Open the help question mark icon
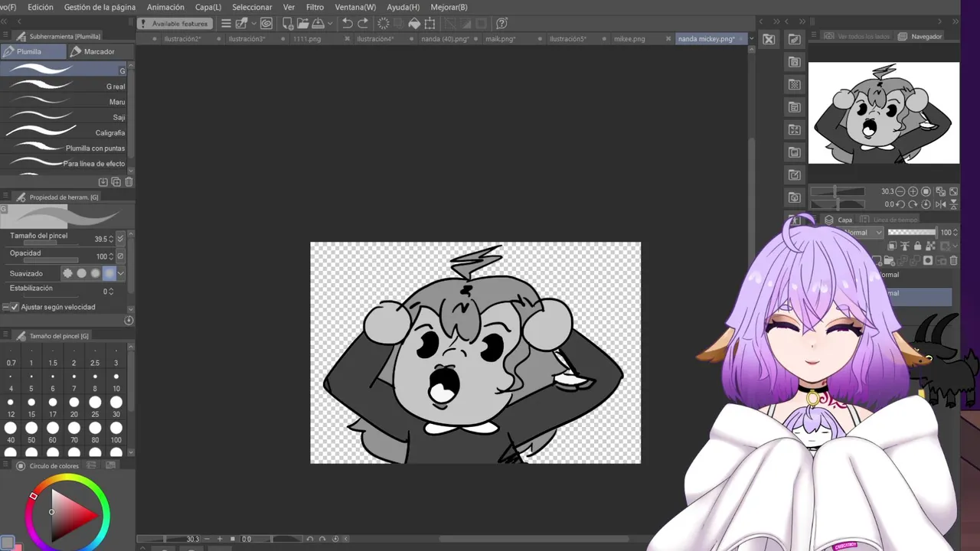Screen dimensions: 980x551 click(501, 24)
